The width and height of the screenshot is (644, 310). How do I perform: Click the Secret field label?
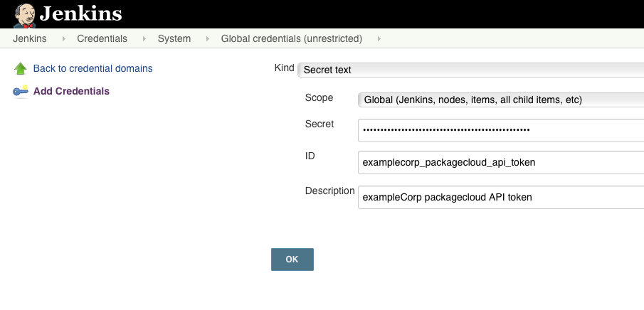coord(320,124)
